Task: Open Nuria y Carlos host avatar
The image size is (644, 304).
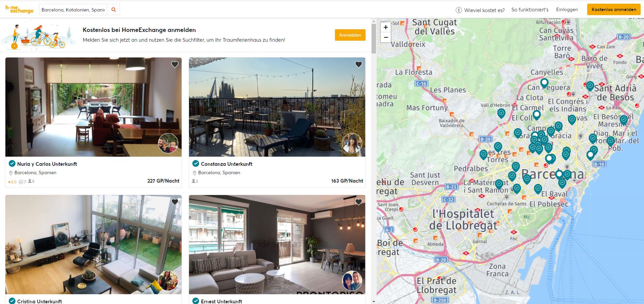Action: [168, 143]
